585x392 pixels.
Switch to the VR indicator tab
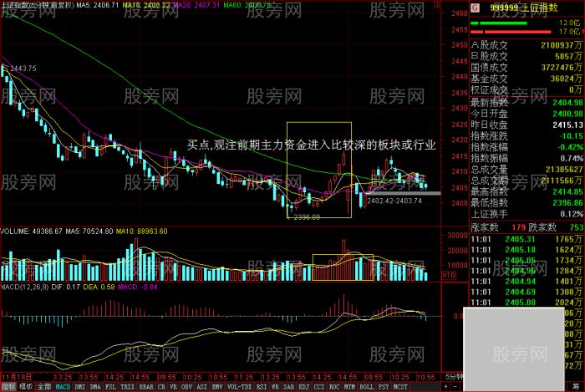click(173, 387)
